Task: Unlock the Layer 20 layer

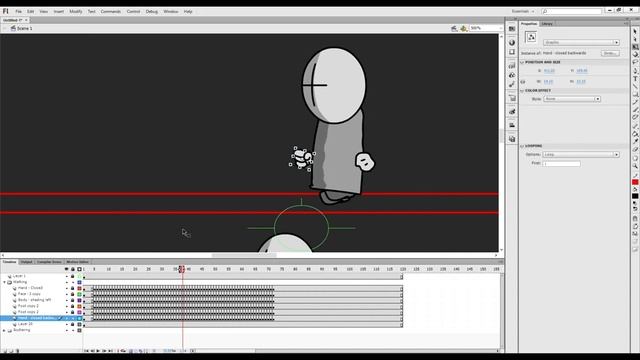Action: 73,324
